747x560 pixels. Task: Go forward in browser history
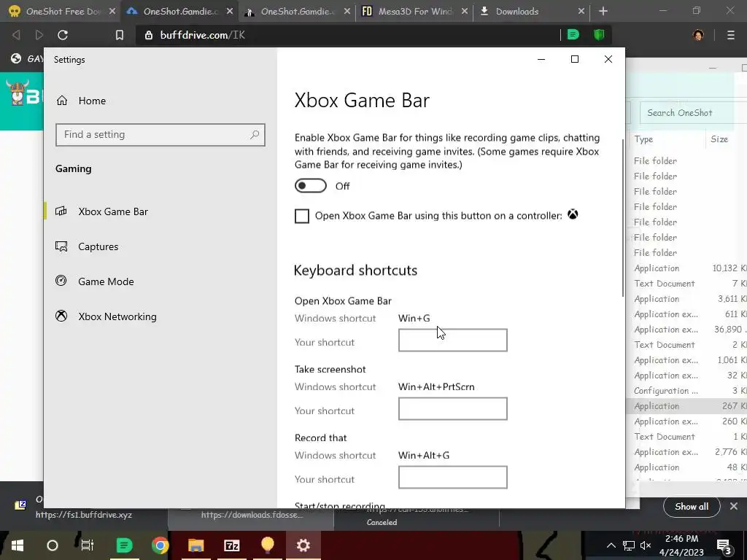[x=39, y=35]
